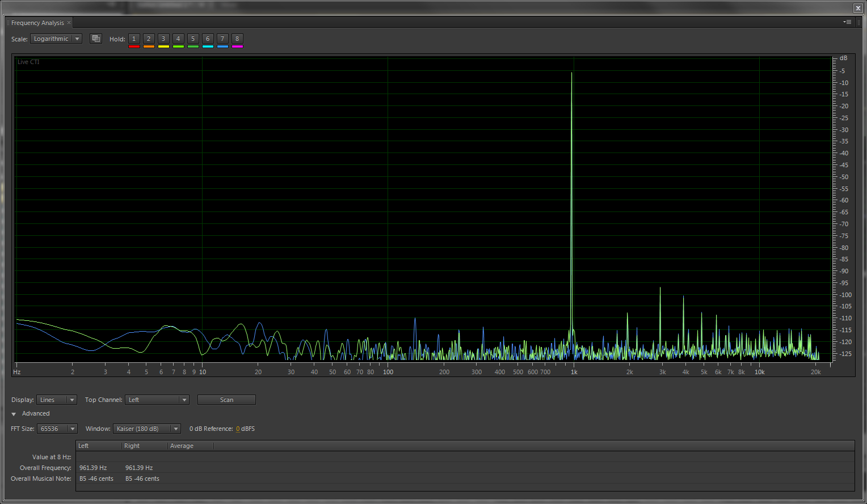Click the Value at 8 Hz label
Viewport: 867px width, 504px height.
52,457
